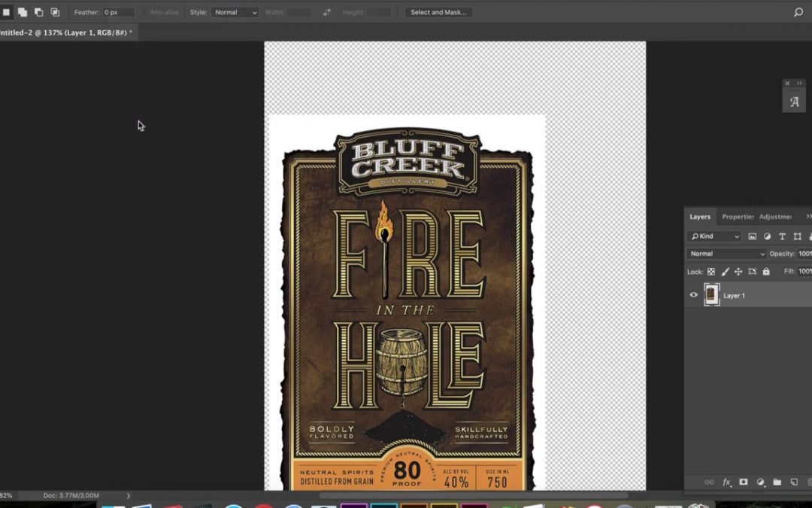The image size is (812, 508).
Task: Add a layer style with fx icon
Action: coord(726,482)
